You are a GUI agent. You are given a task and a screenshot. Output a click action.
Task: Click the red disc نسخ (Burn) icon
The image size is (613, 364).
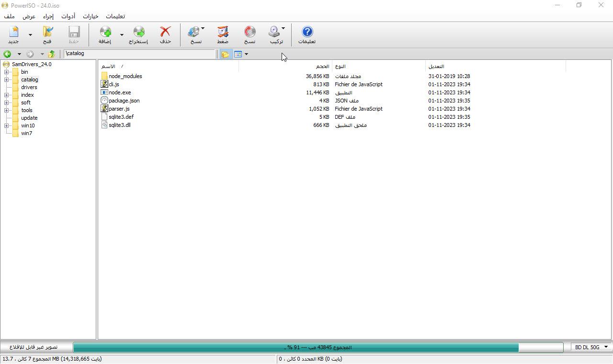click(x=250, y=32)
